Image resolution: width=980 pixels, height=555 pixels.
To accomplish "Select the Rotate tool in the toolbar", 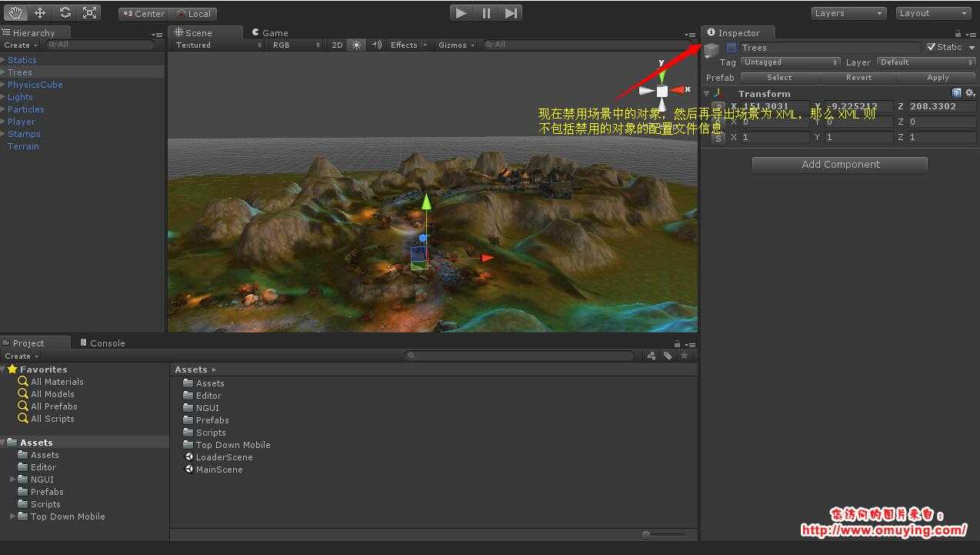I will (65, 13).
